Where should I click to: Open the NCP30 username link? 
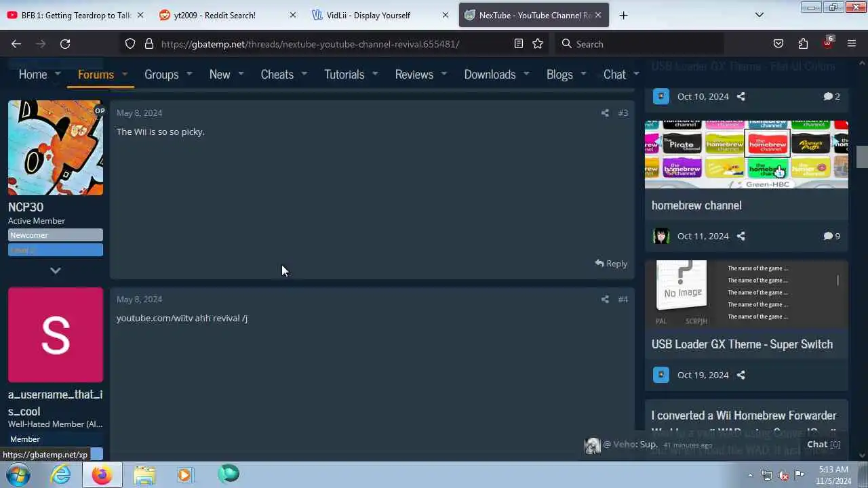(26, 207)
